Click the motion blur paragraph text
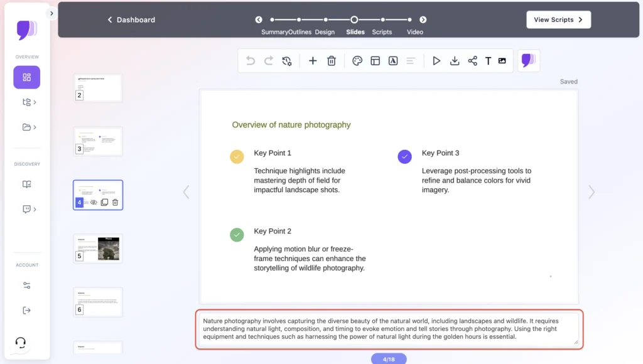The image size is (643, 364). tap(310, 259)
